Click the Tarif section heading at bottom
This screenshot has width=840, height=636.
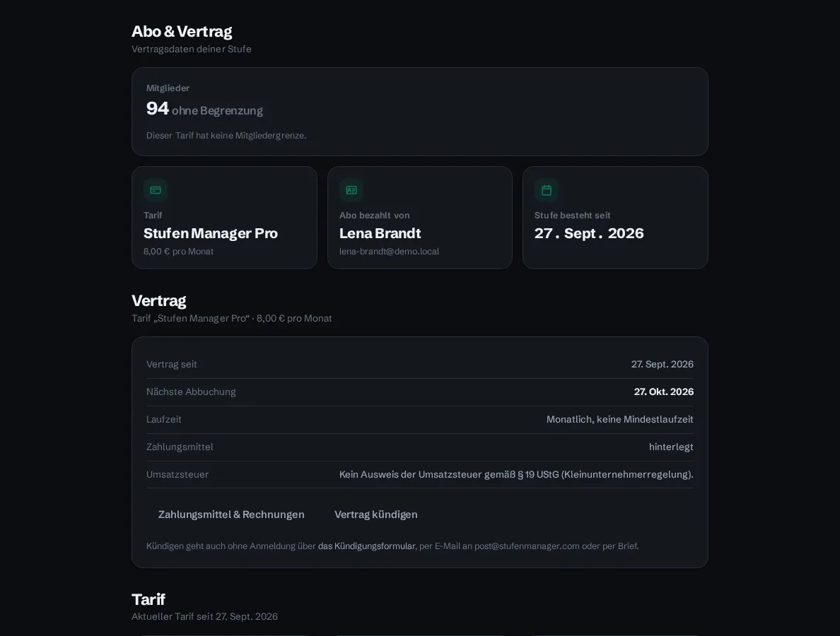pyautogui.click(x=148, y=599)
